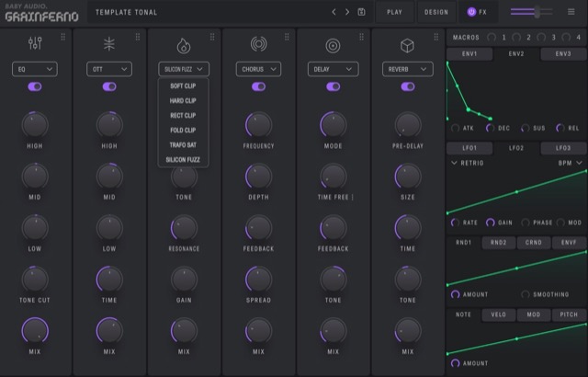Click the Reverb module cube icon
This screenshot has width=588, height=377.
[x=407, y=44]
